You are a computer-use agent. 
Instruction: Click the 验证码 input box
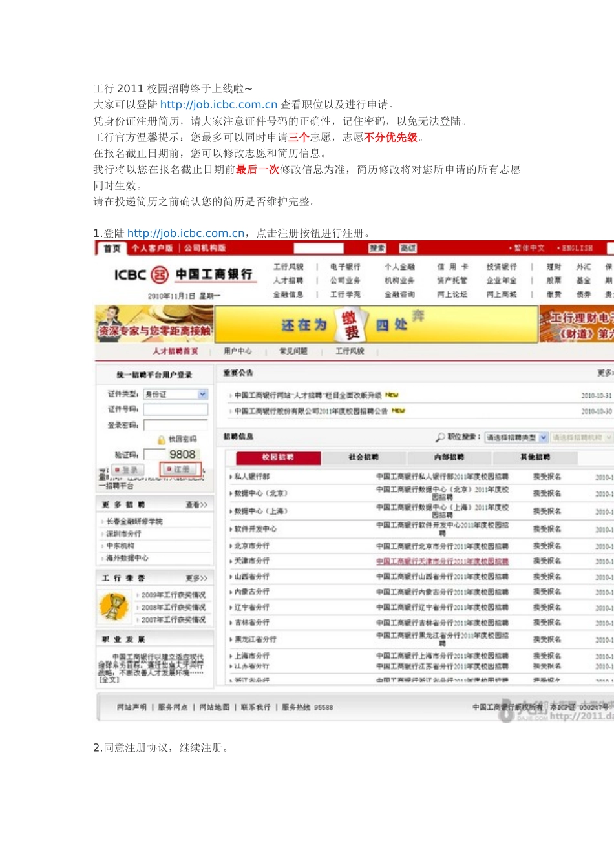click(154, 455)
